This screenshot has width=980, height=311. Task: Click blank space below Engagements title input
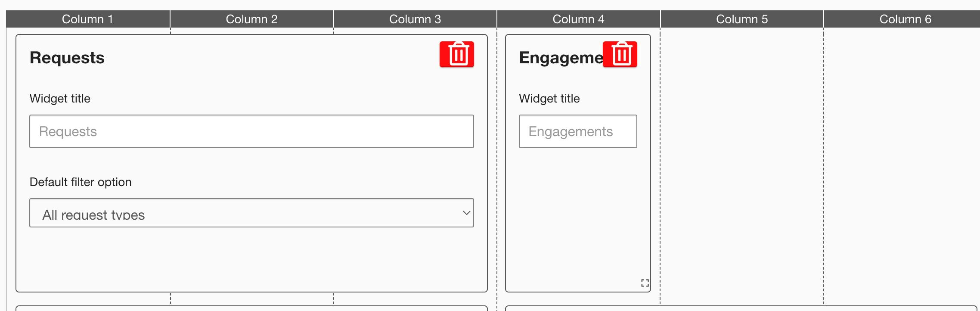pyautogui.click(x=578, y=215)
